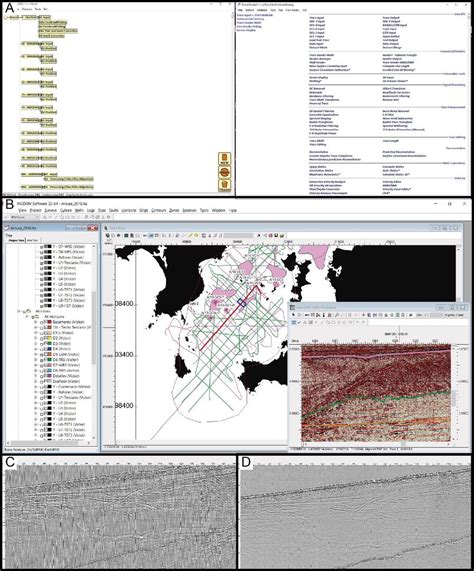This screenshot has width=474, height=571.
Task: Click the All Horizons folder icon
Action: tap(35, 317)
